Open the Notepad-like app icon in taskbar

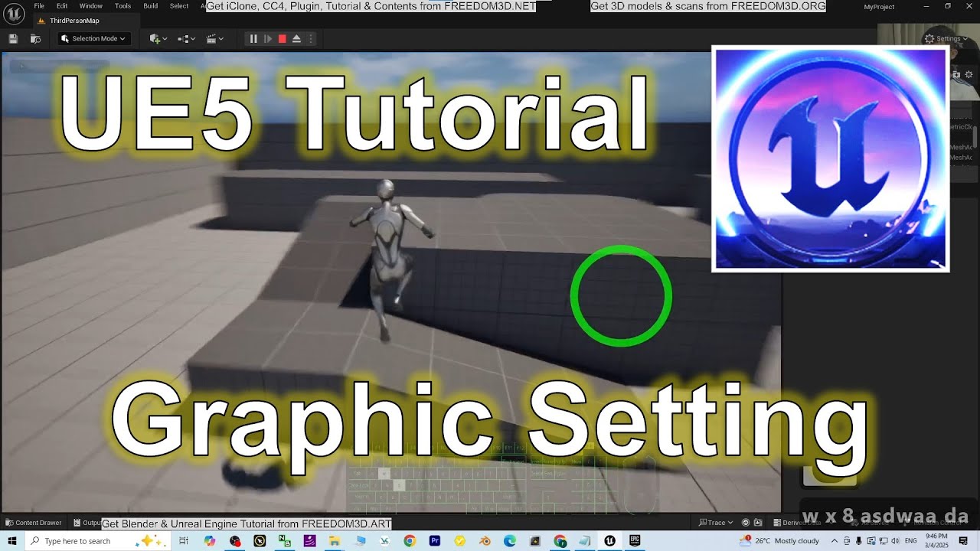[584, 541]
